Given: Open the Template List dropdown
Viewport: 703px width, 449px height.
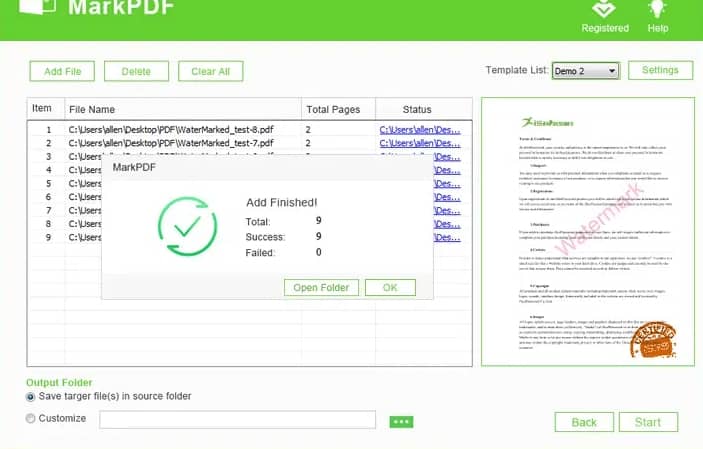Looking at the screenshot, I should [x=586, y=71].
